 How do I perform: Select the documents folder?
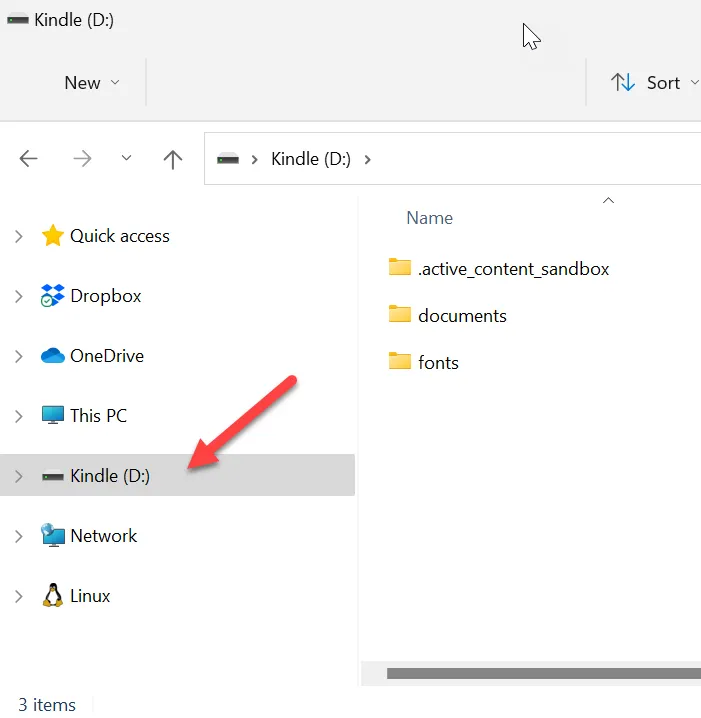tap(448, 315)
